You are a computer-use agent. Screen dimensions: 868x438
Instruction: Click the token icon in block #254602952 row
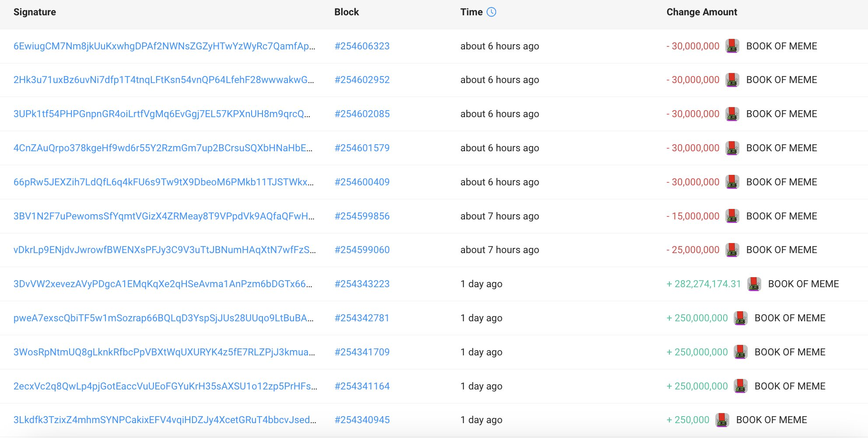click(732, 80)
